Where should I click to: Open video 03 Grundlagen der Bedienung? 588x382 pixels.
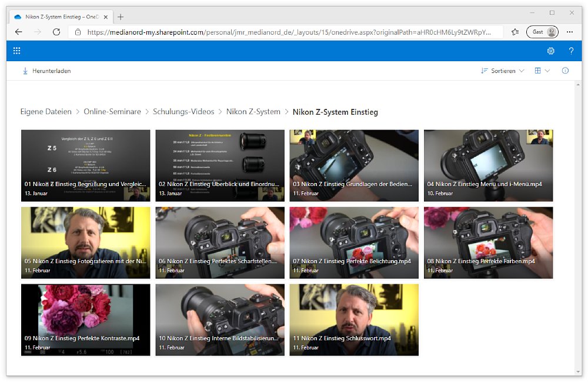354,165
